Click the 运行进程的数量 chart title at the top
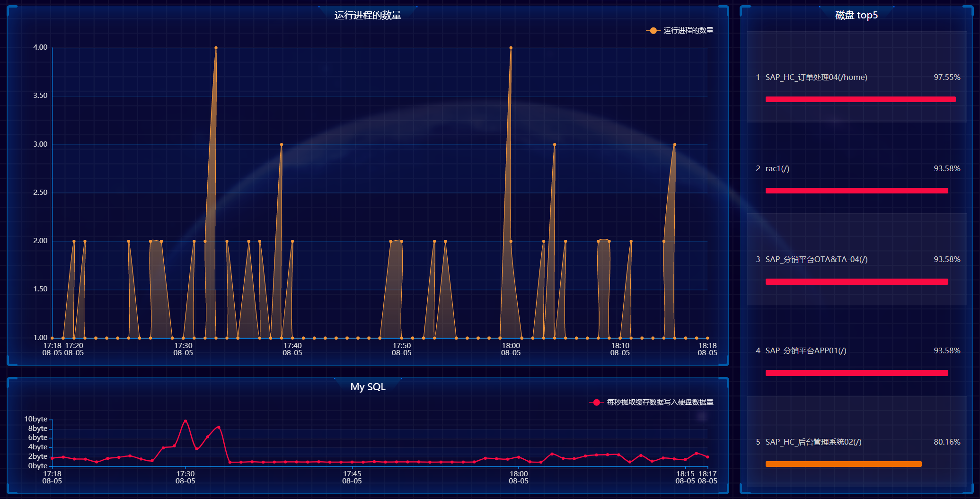Image resolution: width=980 pixels, height=499 pixels. [x=368, y=15]
